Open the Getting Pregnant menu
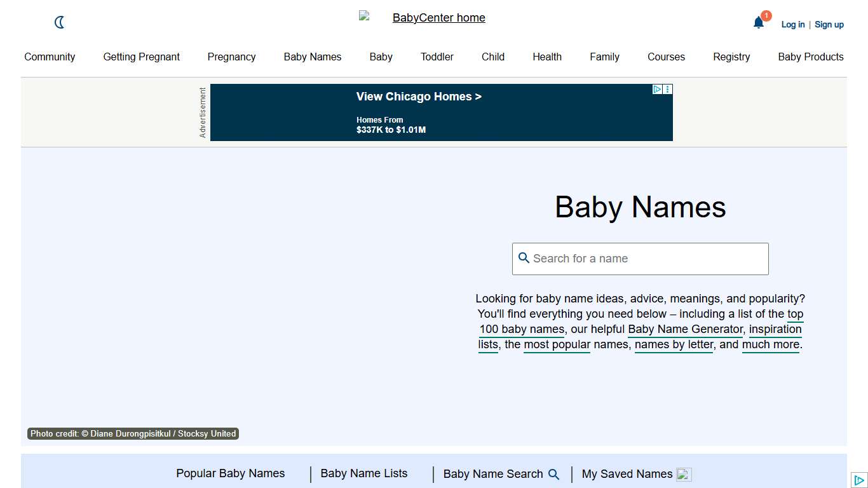The width and height of the screenshot is (868, 488). tap(141, 57)
